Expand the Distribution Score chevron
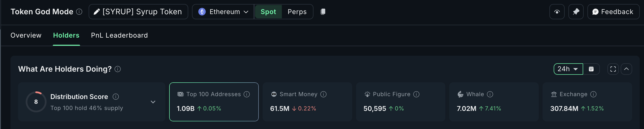This screenshot has width=644, height=129. pos(153,102)
